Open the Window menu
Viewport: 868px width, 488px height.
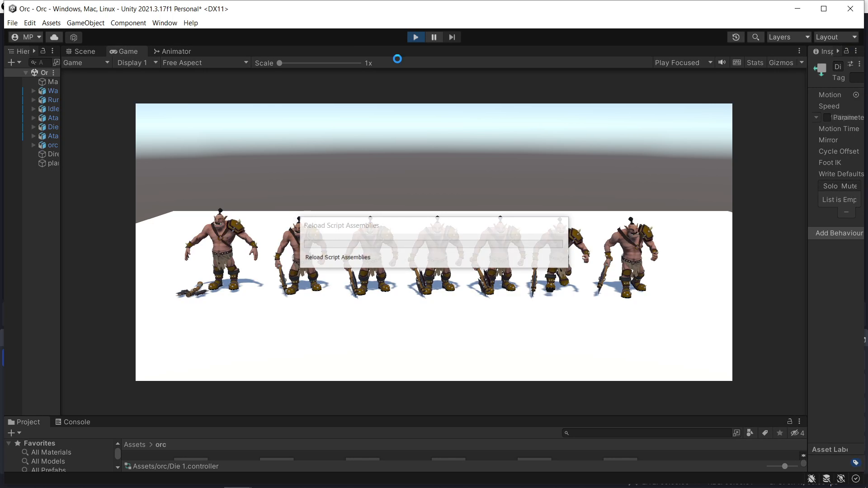(165, 23)
